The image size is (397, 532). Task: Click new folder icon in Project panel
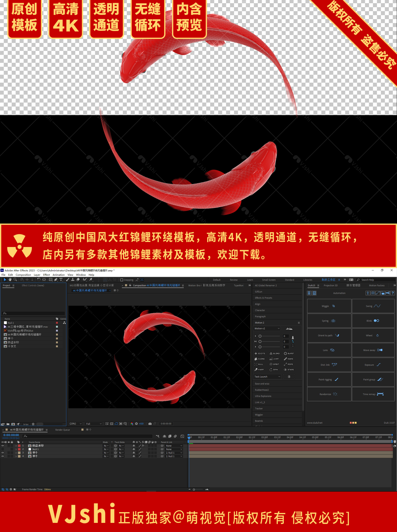tap(8, 424)
